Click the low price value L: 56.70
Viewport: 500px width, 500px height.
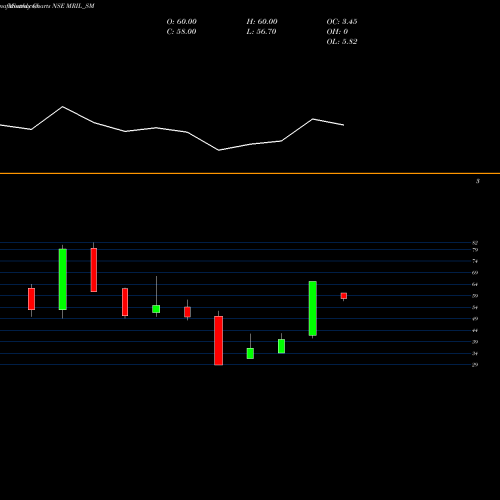(x=261, y=32)
